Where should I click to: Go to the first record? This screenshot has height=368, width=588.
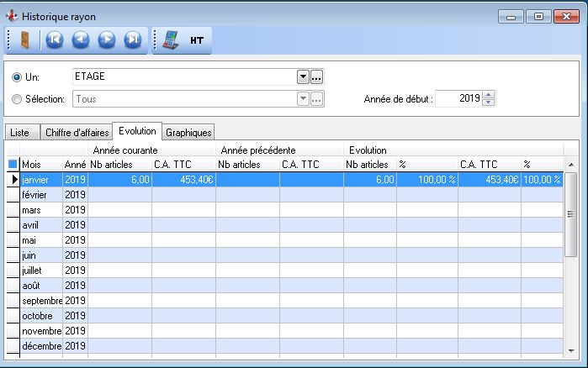coord(55,39)
